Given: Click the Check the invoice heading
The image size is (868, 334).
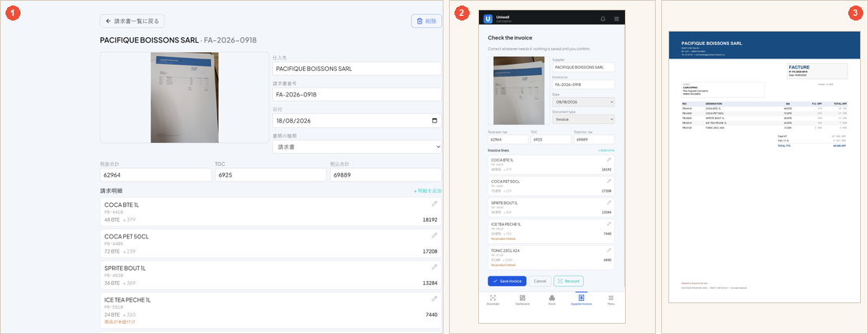Looking at the screenshot, I should pyautogui.click(x=510, y=38).
